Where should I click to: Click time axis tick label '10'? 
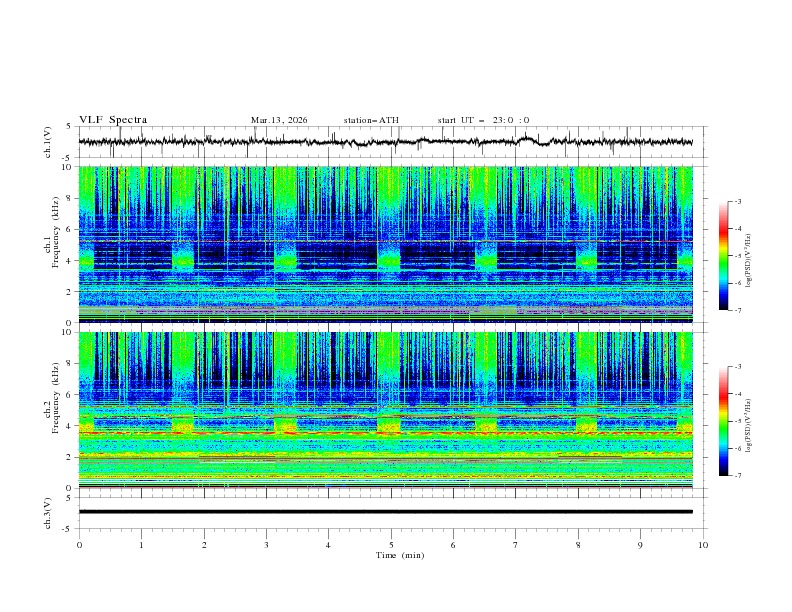tap(703, 545)
